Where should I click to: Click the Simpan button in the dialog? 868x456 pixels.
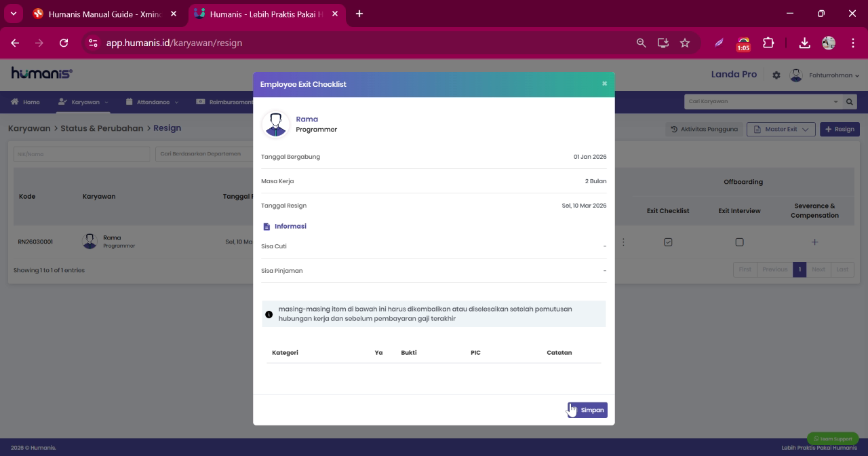[587, 410]
